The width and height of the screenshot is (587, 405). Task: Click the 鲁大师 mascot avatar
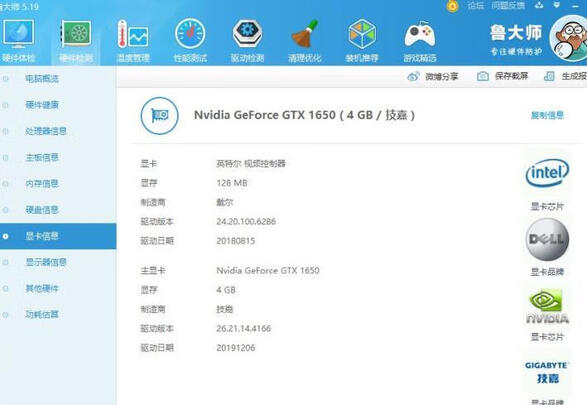[x=569, y=38]
